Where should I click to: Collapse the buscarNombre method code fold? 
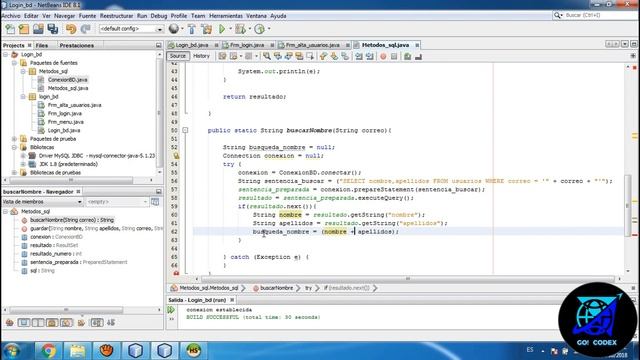click(185, 131)
